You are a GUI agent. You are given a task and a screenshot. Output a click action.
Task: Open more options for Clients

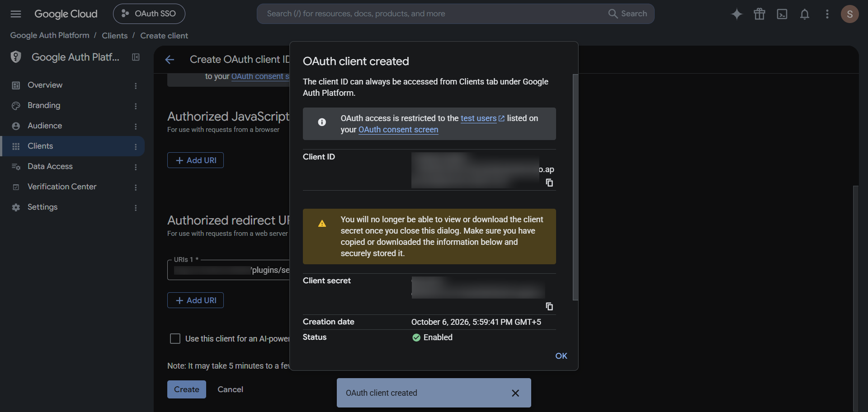(x=136, y=147)
